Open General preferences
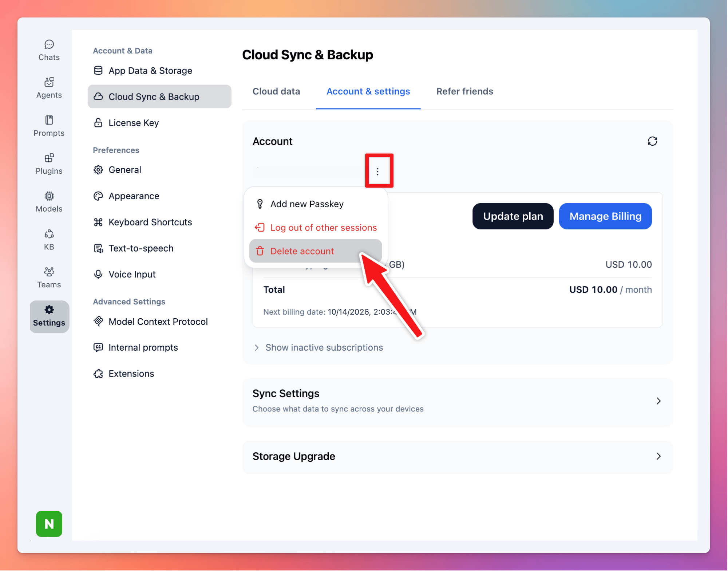 pos(159,170)
